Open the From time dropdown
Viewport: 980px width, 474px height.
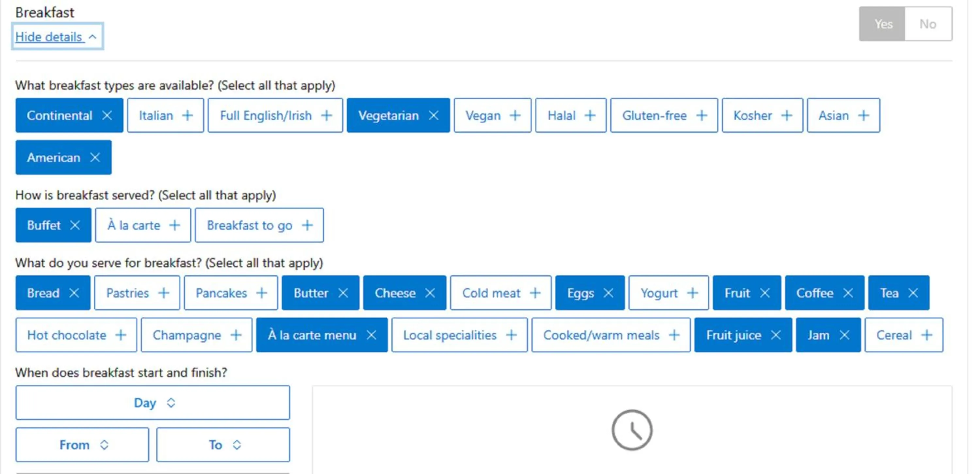pyautogui.click(x=82, y=445)
